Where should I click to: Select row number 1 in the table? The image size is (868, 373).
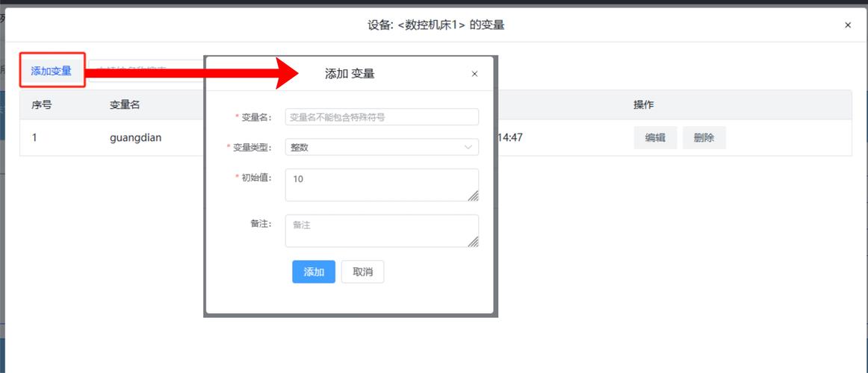(x=34, y=138)
